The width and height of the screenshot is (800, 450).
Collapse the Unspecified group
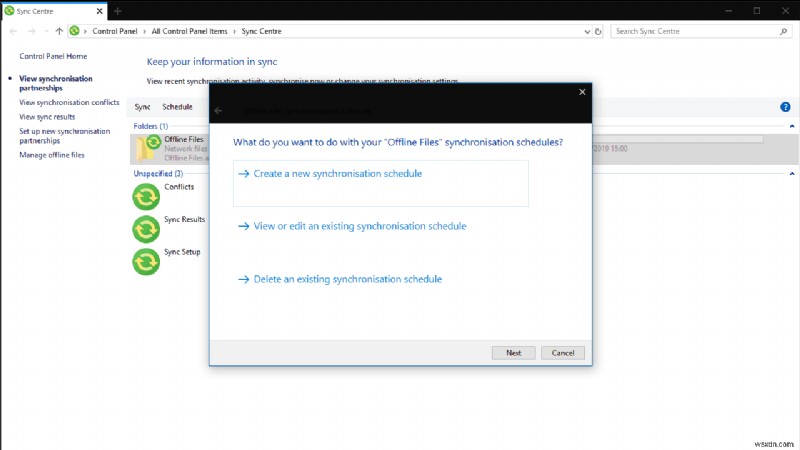792,173
